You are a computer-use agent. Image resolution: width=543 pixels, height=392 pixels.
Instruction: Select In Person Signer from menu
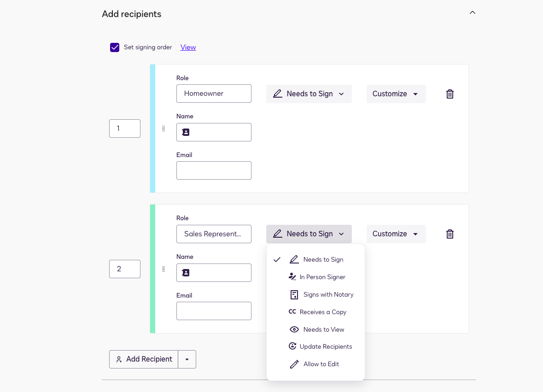[322, 277]
